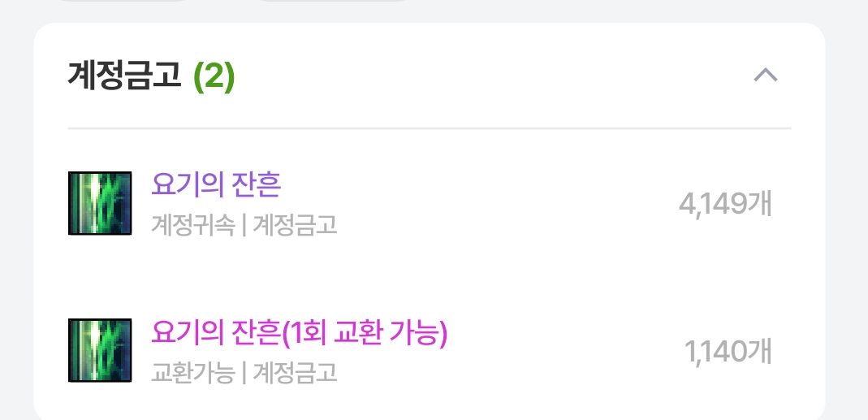Click the 요기의 잔흔(1회 교환 가능) item icon
Image resolution: width=868 pixels, height=420 pixels.
[x=100, y=350]
